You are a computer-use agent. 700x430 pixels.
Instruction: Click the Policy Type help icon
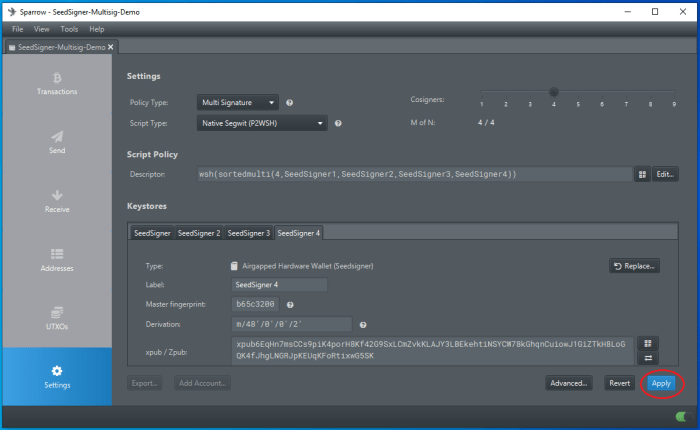coord(289,102)
